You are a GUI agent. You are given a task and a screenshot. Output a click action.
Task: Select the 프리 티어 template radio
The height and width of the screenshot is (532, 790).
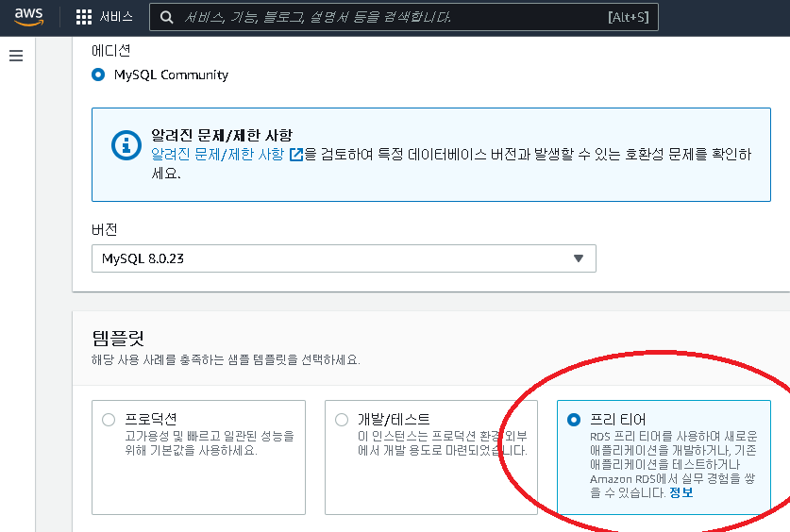click(x=574, y=420)
